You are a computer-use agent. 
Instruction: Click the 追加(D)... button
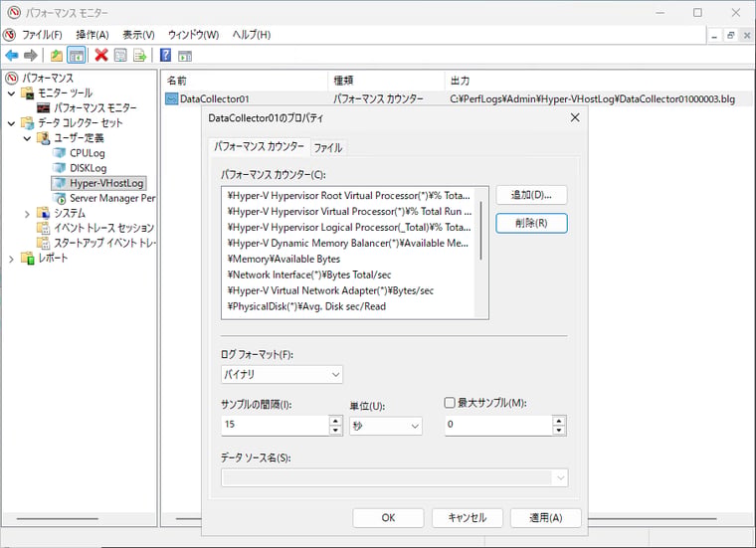531,195
